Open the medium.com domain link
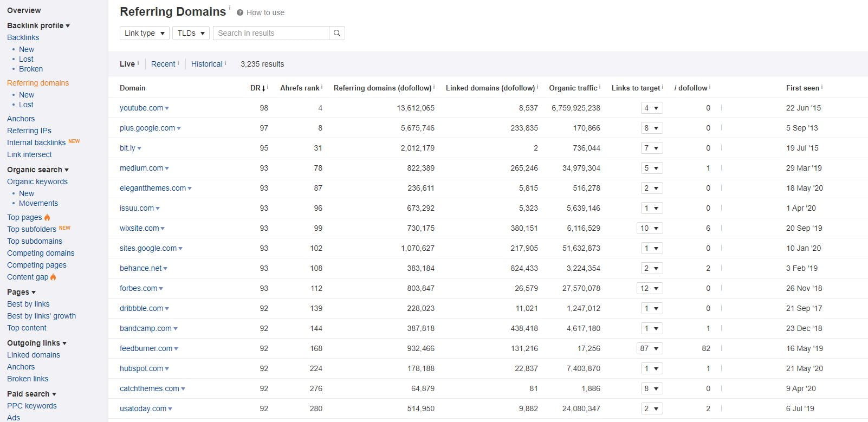Viewport: 868px width, 422px height. click(141, 168)
